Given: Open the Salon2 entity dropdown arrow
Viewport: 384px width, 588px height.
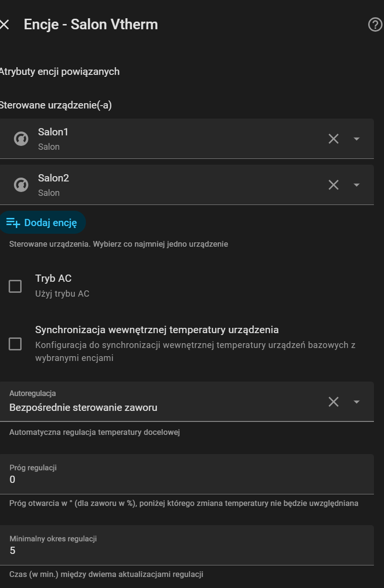Looking at the screenshot, I should pyautogui.click(x=356, y=185).
